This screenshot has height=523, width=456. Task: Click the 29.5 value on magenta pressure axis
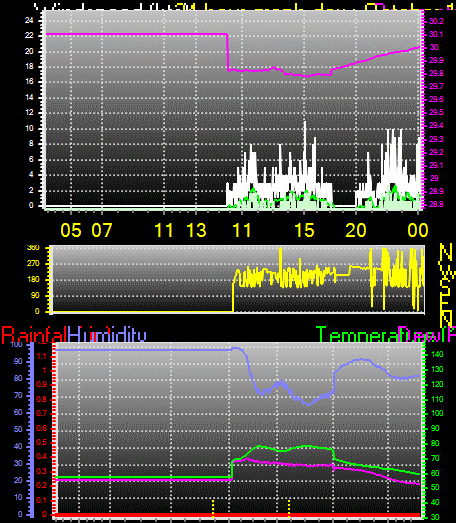pos(436,112)
